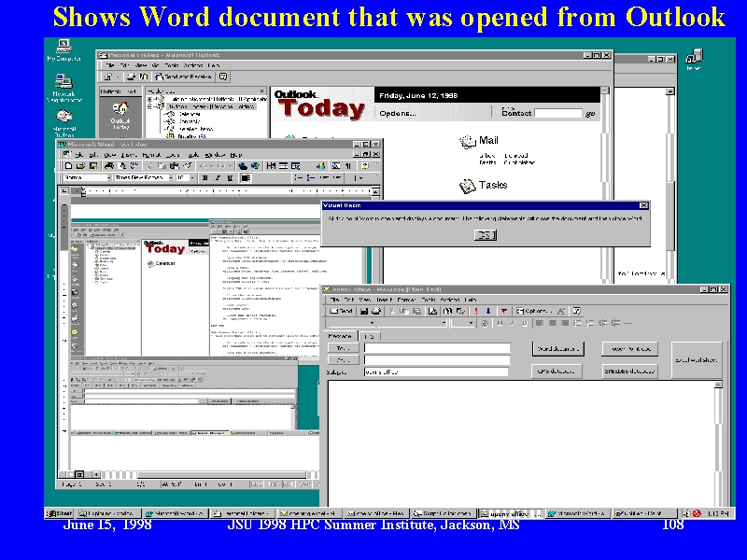Click the Exploring taskbar button
This screenshot has width=747, height=560.
coord(109,513)
